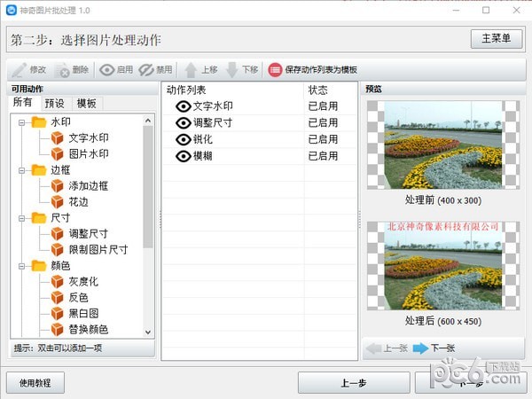Click 已启用 status of 模糊 row
The height and width of the screenshot is (399, 532).
(323, 156)
